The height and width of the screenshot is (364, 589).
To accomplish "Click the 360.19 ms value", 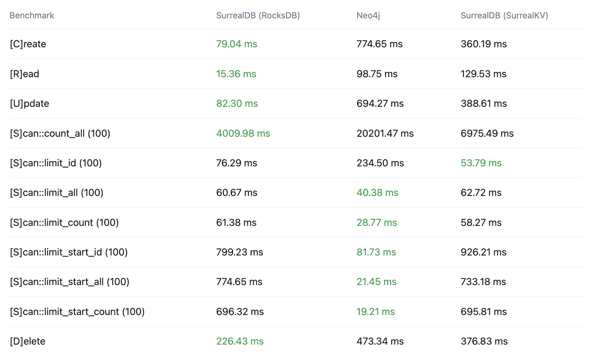I will pos(484,44).
